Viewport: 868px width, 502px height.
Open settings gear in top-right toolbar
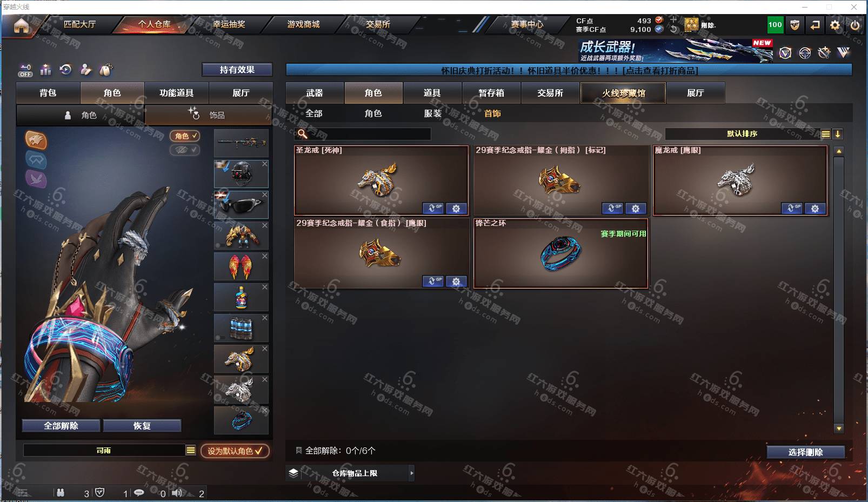(x=835, y=25)
